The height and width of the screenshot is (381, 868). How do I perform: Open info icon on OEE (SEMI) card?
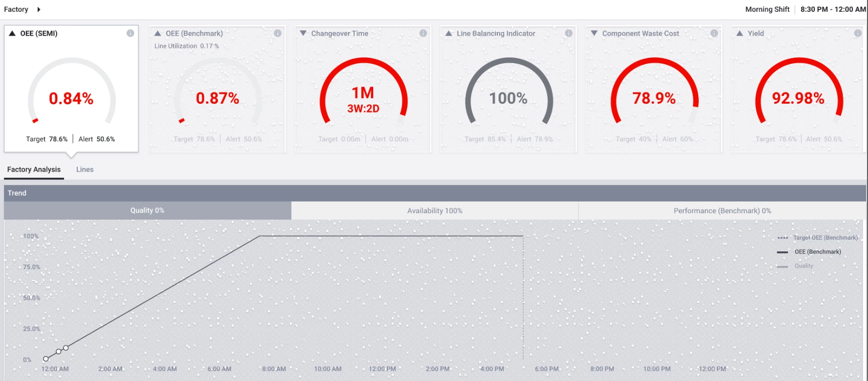tap(130, 33)
